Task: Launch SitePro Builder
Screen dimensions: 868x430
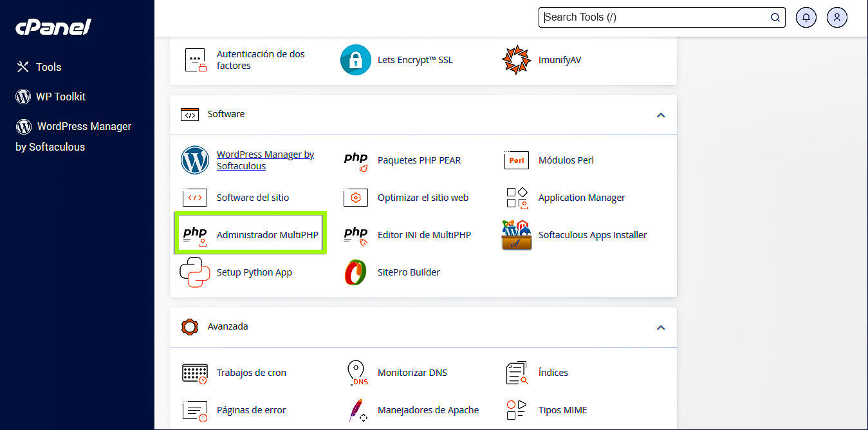Action: click(408, 272)
